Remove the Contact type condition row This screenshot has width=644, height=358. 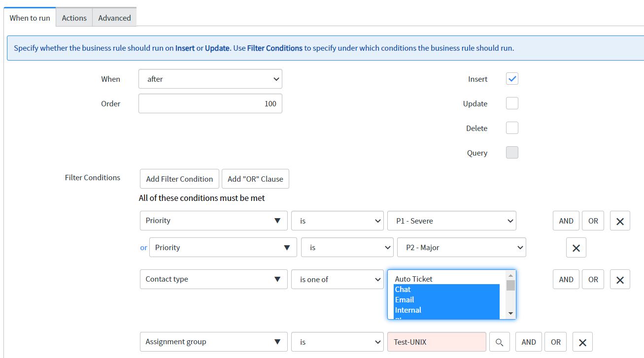pos(620,279)
